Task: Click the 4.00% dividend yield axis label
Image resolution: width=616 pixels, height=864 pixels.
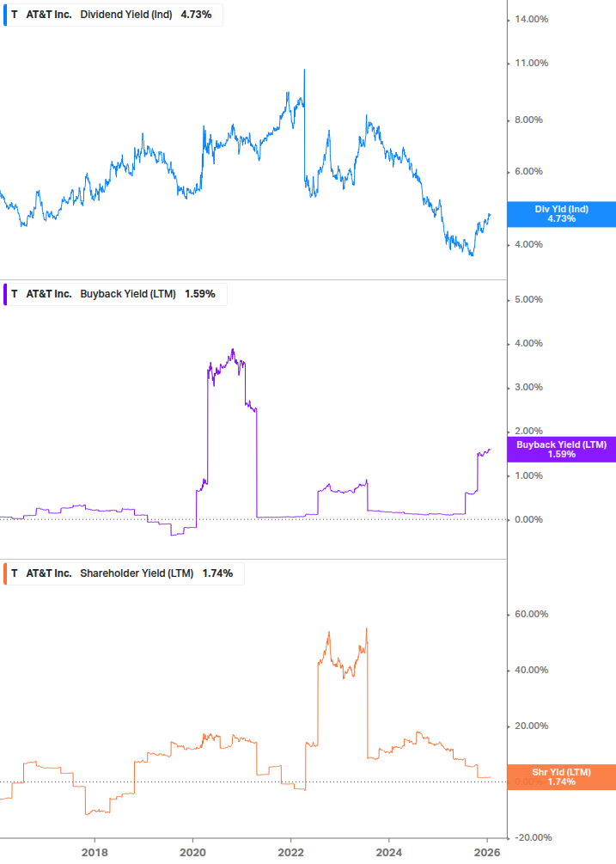Action: point(528,245)
